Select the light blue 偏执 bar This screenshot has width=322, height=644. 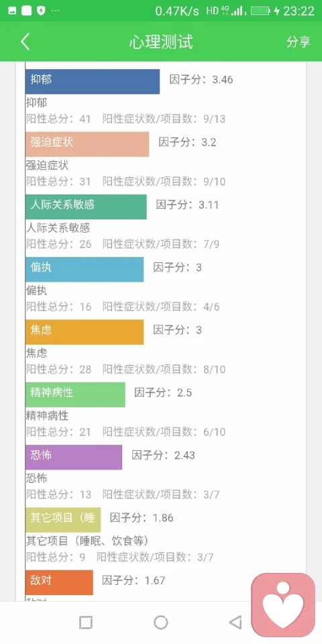point(85,270)
